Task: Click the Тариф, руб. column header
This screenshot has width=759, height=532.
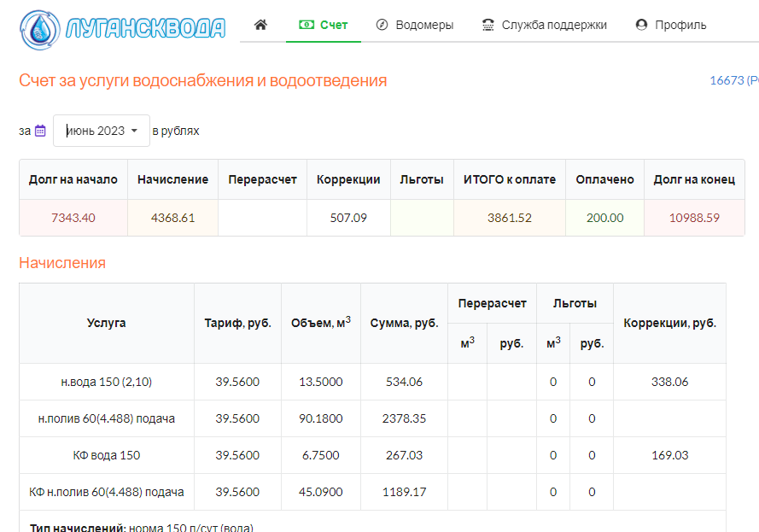Action: pyautogui.click(x=237, y=323)
